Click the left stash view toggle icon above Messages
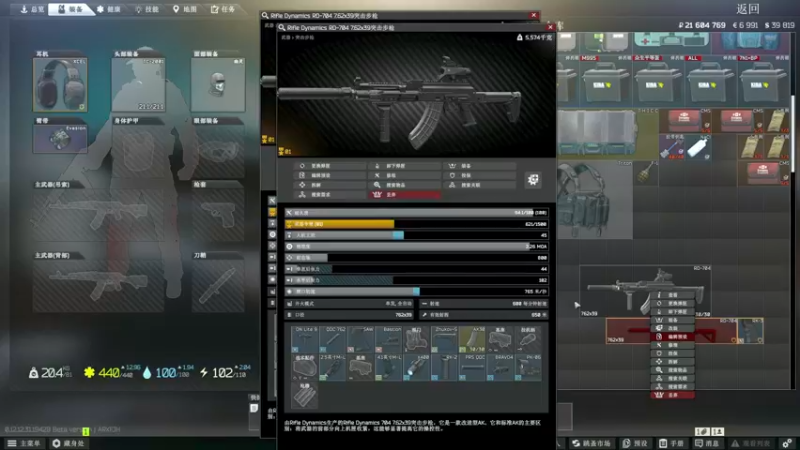 (x=703, y=432)
